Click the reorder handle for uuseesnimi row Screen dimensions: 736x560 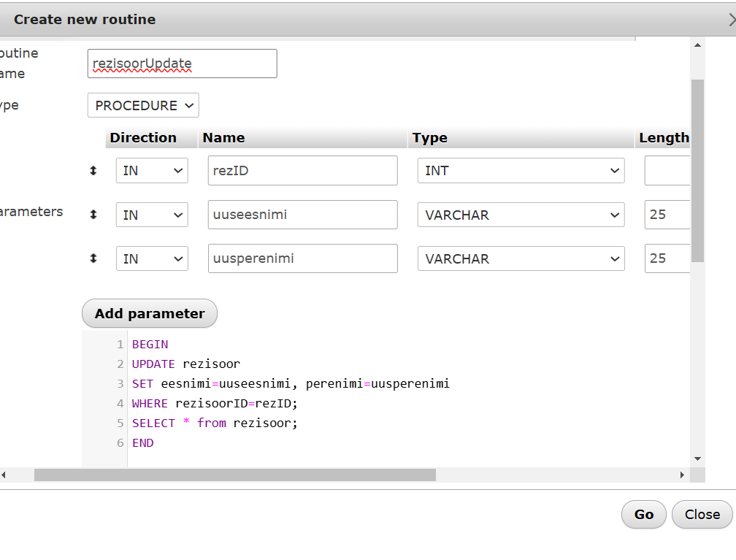[x=93, y=215]
